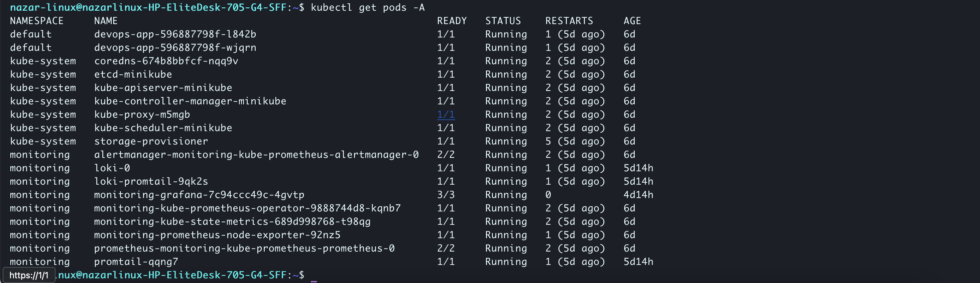This screenshot has width=980, height=283.
Task: Click the STATUS column header
Action: coord(503,21)
